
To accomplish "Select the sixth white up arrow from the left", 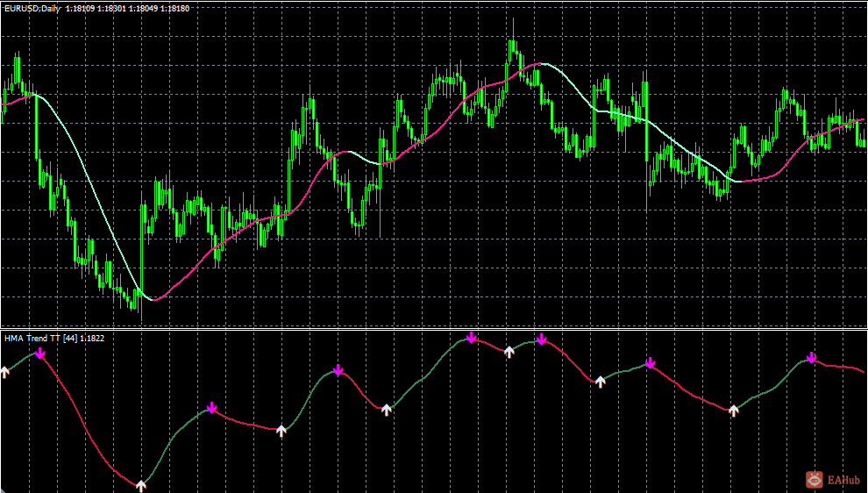I will [x=601, y=382].
